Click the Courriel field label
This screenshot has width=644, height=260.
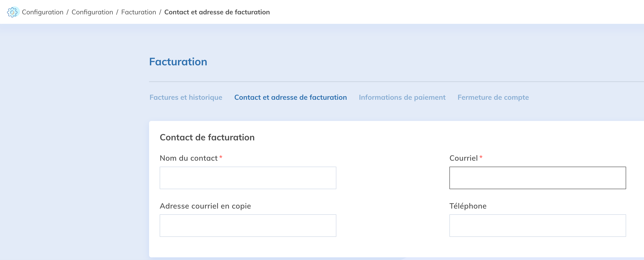point(463,158)
